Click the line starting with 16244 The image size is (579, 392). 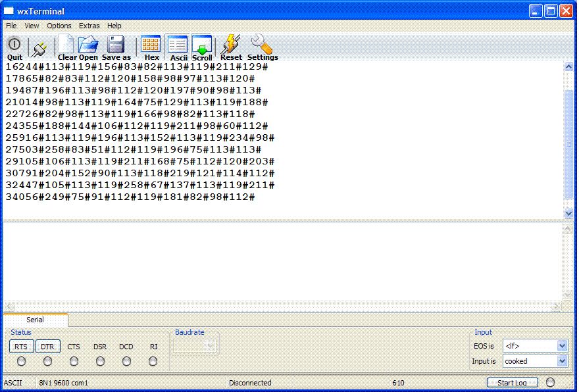(137, 67)
